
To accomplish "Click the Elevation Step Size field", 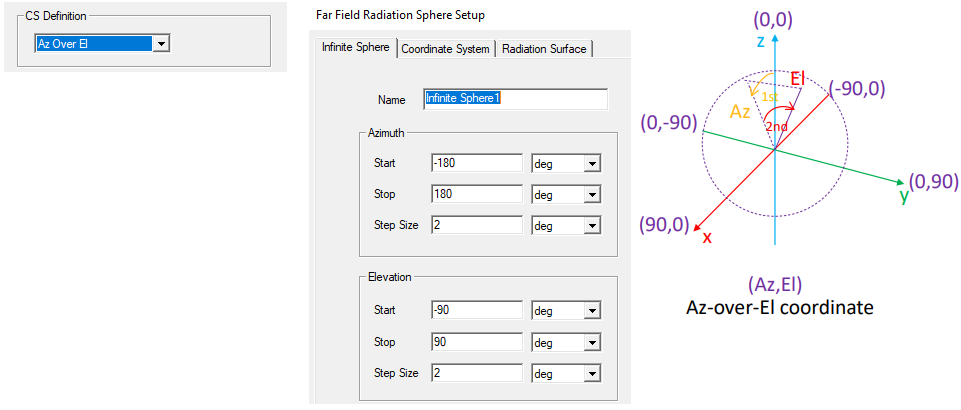I will (477, 372).
